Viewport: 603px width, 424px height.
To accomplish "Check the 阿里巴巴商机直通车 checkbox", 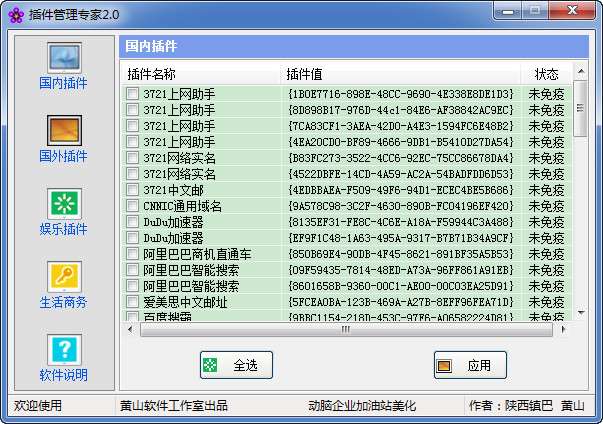I will [x=132, y=254].
